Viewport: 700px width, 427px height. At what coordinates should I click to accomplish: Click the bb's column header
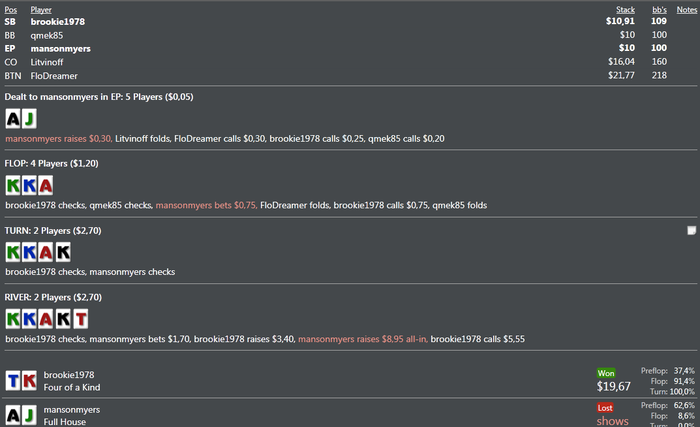coord(658,9)
